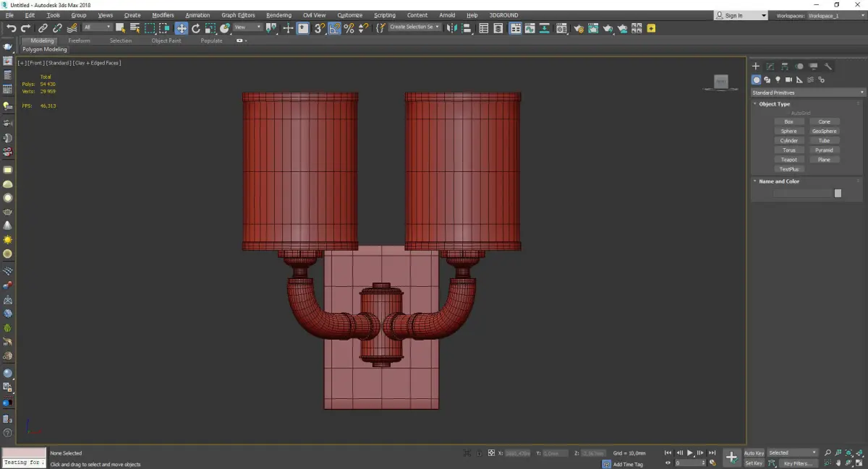868x469 pixels.
Task: Open key mode Selected dropdown
Action: pos(793,452)
